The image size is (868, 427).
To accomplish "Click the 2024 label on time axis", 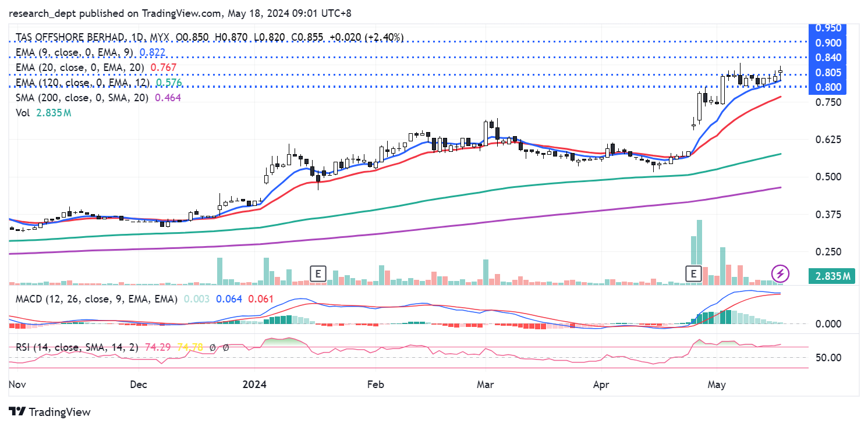I will tap(254, 385).
